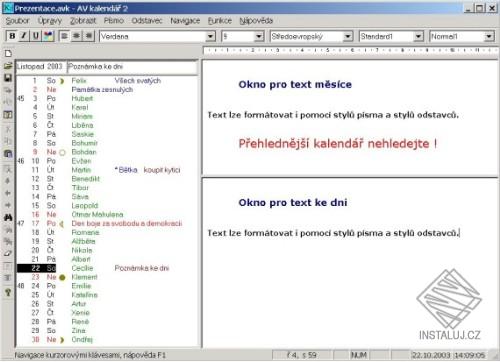Open the Písmo menu
This screenshot has width=500, height=362.
114,21
